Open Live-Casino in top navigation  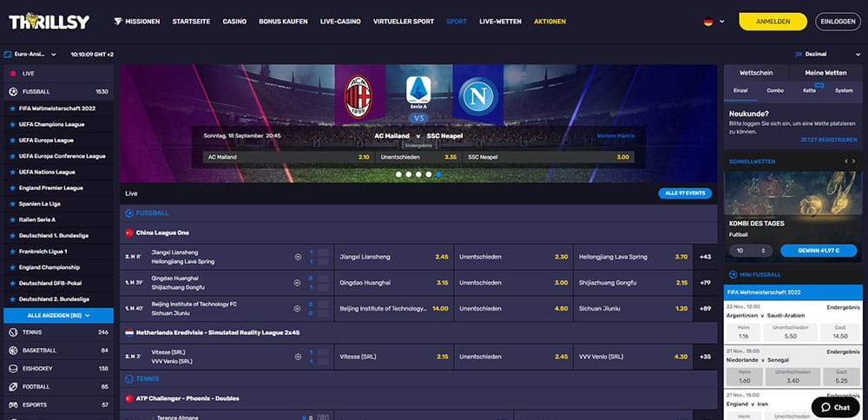[x=340, y=22]
